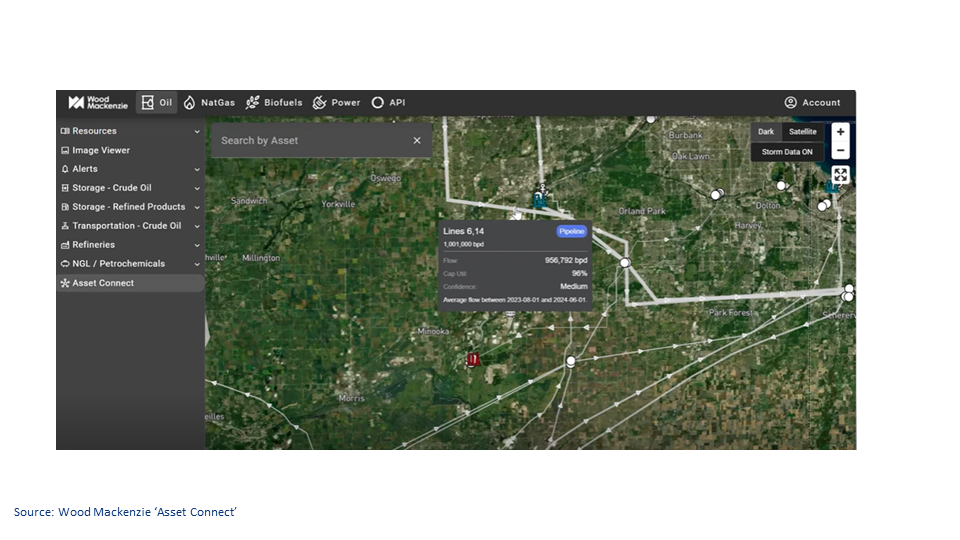Click the fullscreen map icon
The image size is (960, 540).
(840, 175)
